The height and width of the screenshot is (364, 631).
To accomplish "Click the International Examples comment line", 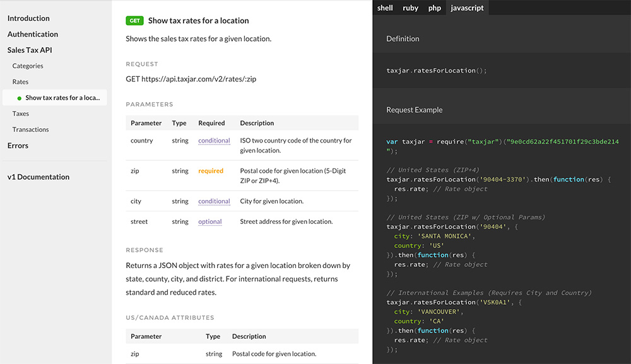I will 489,293.
